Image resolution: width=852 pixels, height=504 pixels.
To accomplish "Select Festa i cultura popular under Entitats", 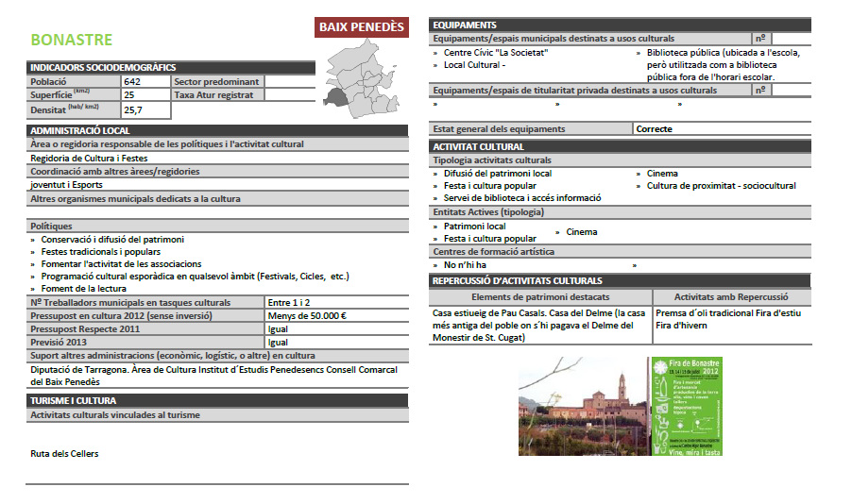I will coord(490,239).
